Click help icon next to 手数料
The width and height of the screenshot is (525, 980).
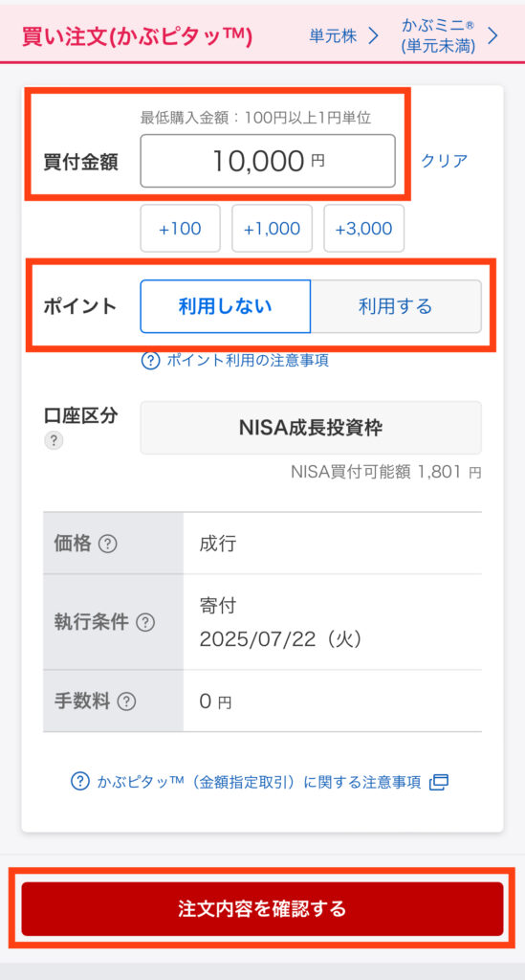[x=127, y=702]
